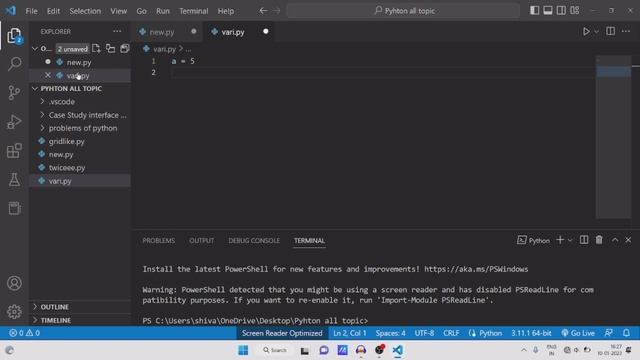Split the editor to the right
640x360 pixels.
pyautogui.click(x=611, y=31)
